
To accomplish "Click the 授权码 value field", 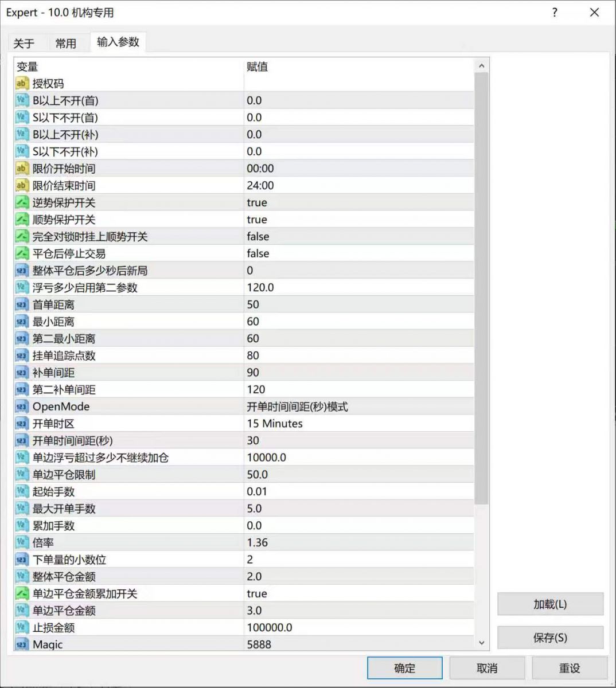I will point(359,84).
